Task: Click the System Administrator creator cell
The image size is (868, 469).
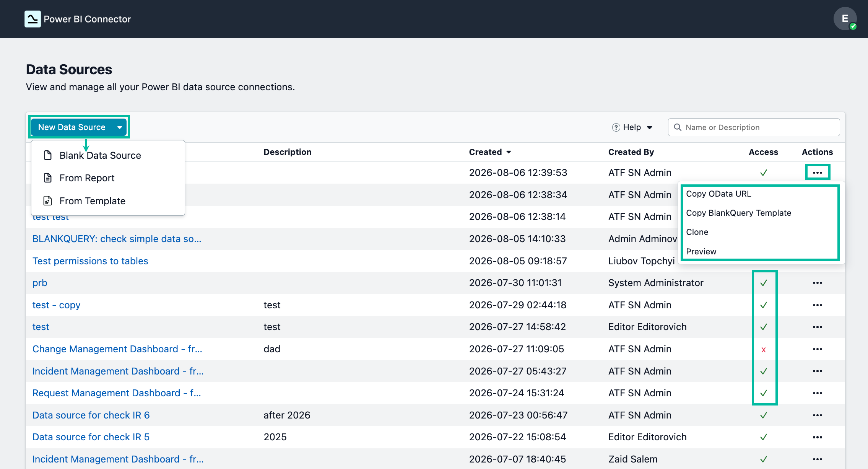Action: click(x=656, y=283)
